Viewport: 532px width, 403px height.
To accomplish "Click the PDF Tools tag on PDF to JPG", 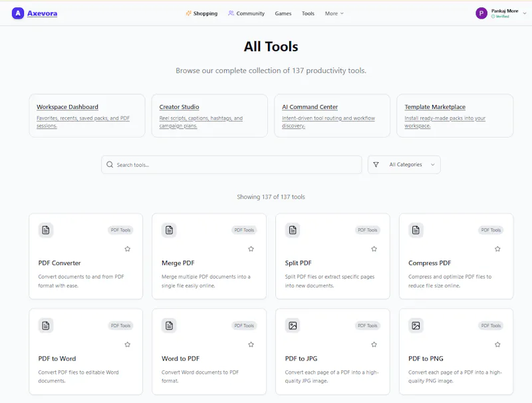I will pyautogui.click(x=368, y=326).
